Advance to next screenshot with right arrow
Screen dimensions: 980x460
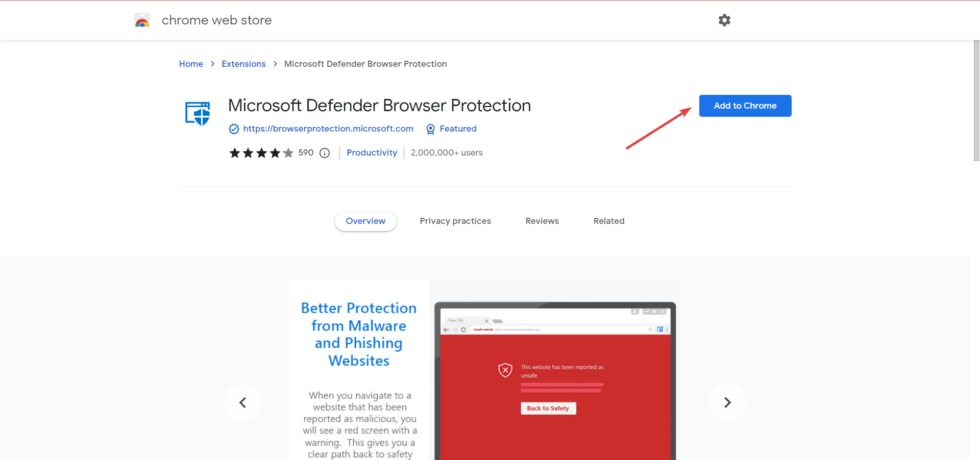click(x=727, y=402)
